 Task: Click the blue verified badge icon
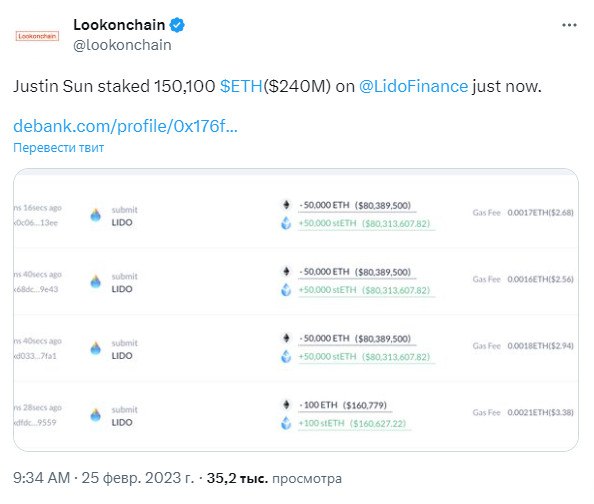177,25
